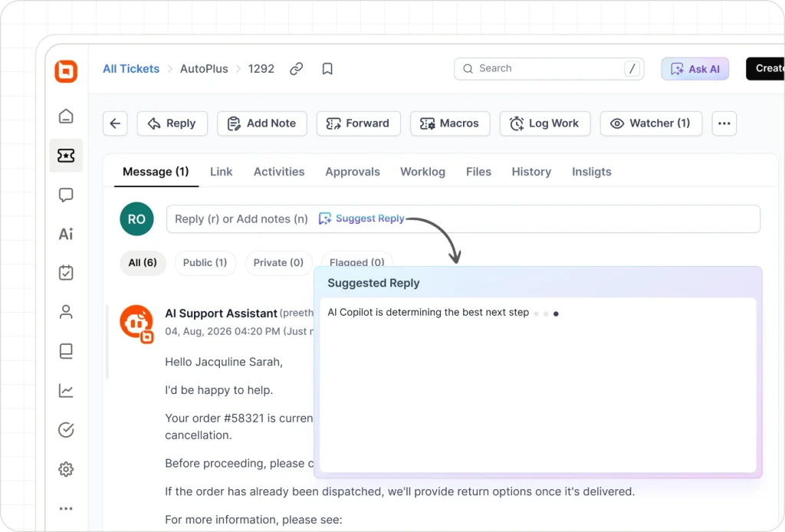Image resolution: width=785 pixels, height=532 pixels.
Task: Switch to the Files tab
Action: 478,172
